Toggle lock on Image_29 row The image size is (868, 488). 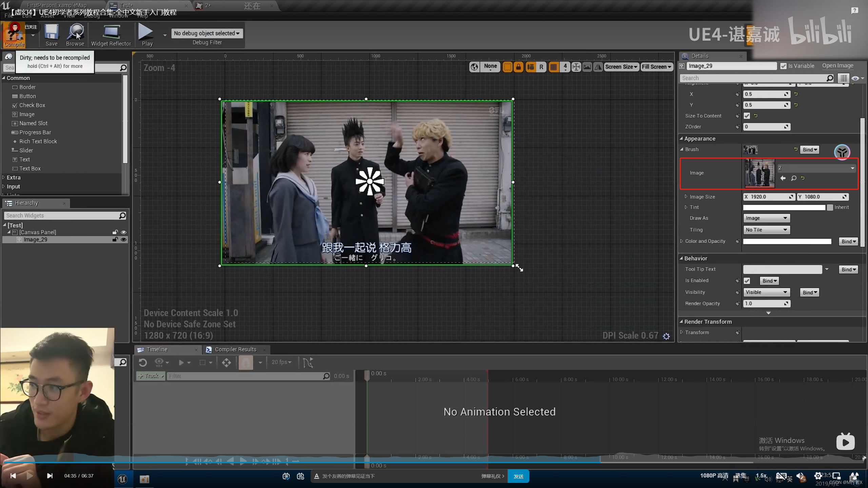pos(115,239)
